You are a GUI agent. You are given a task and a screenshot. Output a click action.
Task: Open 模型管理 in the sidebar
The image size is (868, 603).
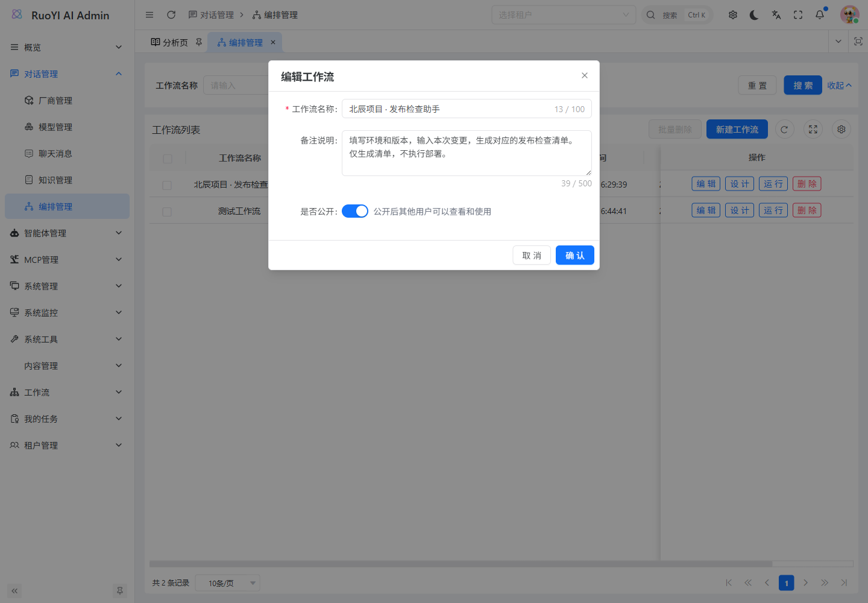point(67,127)
